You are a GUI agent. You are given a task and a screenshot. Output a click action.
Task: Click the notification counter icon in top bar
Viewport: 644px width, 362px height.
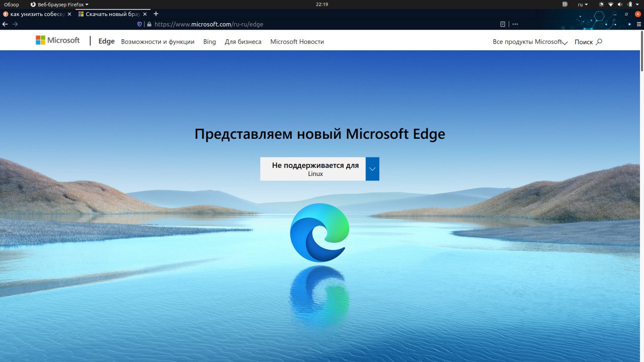565,4
